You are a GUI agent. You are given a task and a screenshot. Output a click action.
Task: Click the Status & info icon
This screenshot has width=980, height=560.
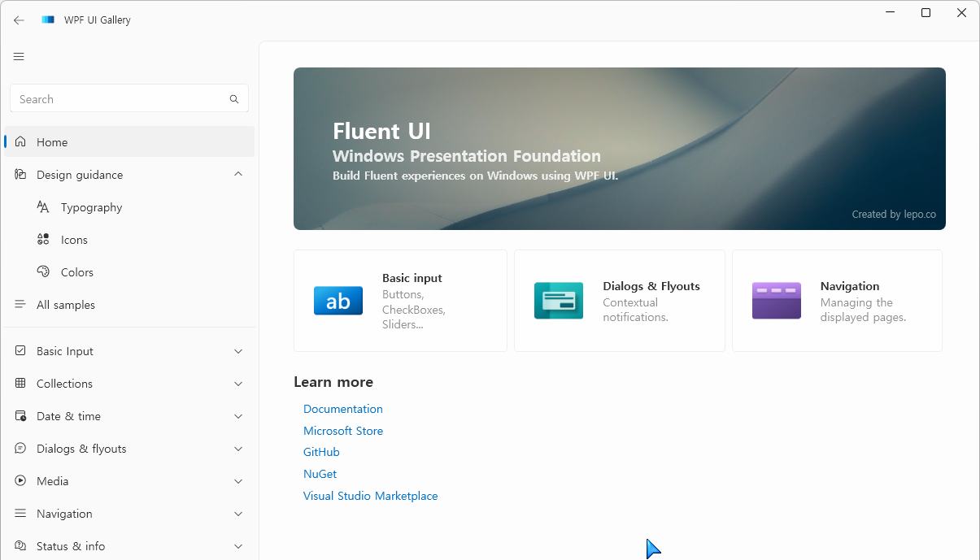[20, 546]
